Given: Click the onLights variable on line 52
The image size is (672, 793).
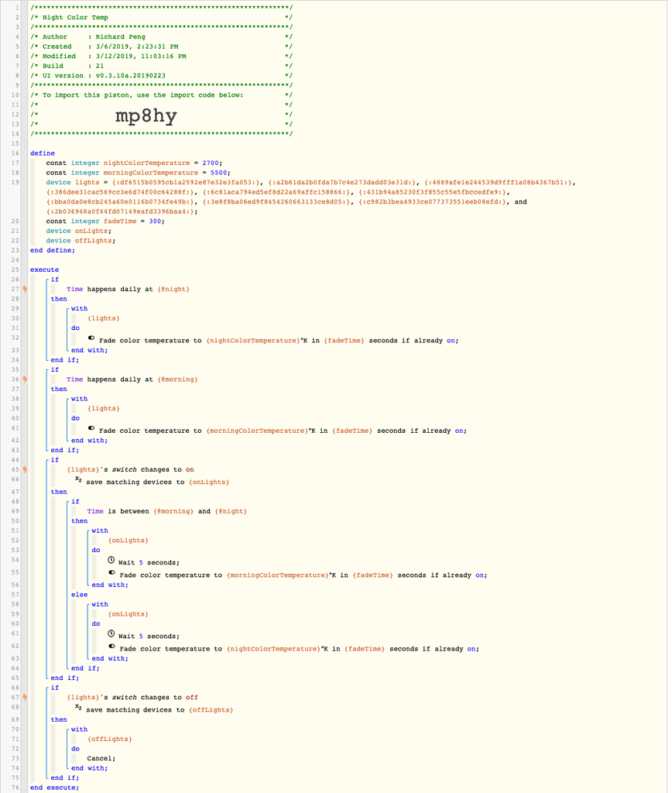Looking at the screenshot, I should click(x=128, y=540).
